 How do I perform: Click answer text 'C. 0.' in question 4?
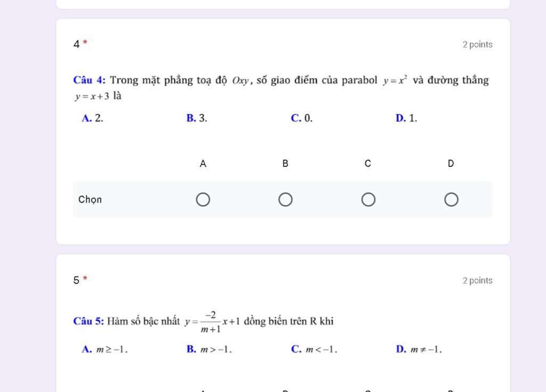point(302,118)
